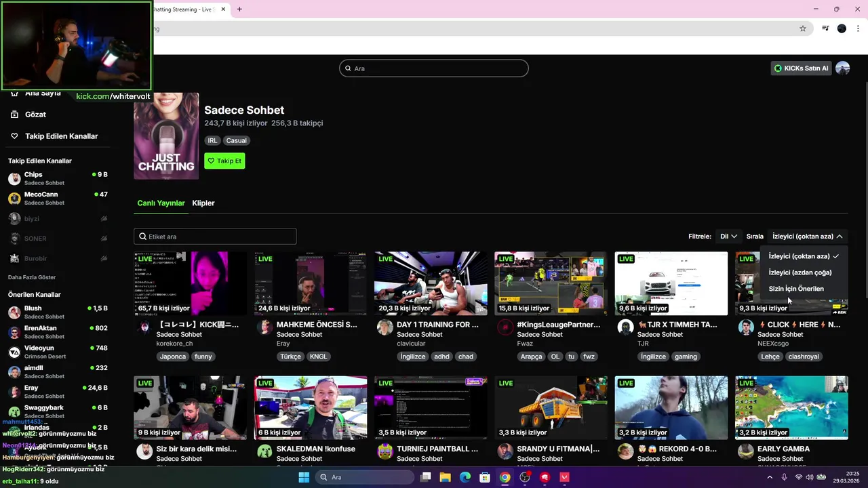Open DAY 1 TRAINING stream thumbnail
Screen dimensions: 868x488
point(431,283)
